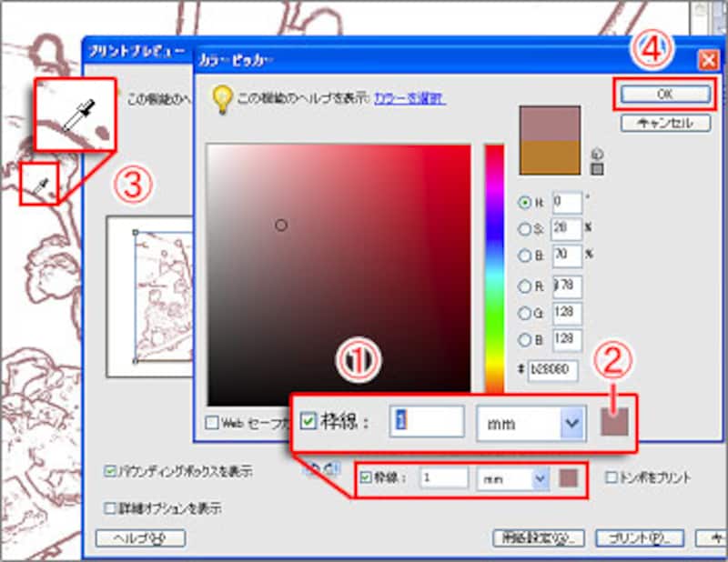The image size is (728, 562).
Task: Click the lightbulb help icon in Color Picker
Action: tap(222, 100)
